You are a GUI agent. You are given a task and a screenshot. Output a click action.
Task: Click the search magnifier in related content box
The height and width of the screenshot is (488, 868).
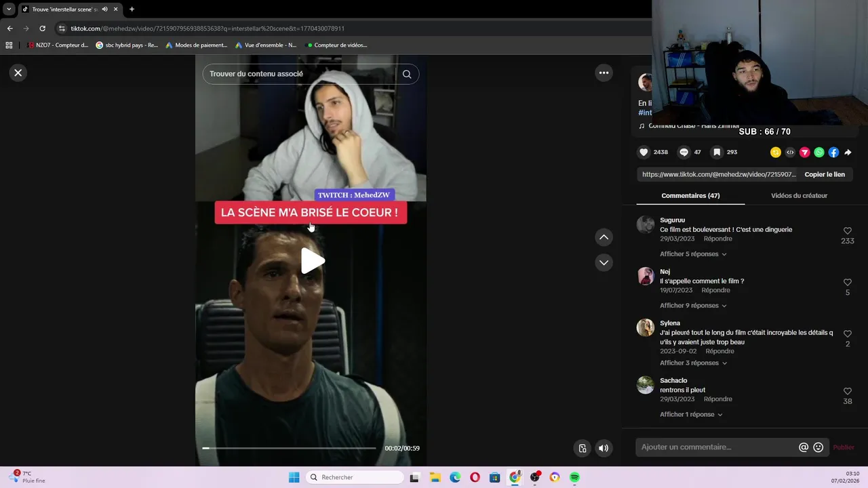407,75
